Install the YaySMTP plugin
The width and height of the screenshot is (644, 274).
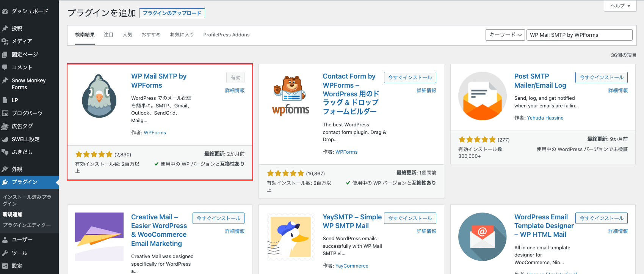point(410,218)
